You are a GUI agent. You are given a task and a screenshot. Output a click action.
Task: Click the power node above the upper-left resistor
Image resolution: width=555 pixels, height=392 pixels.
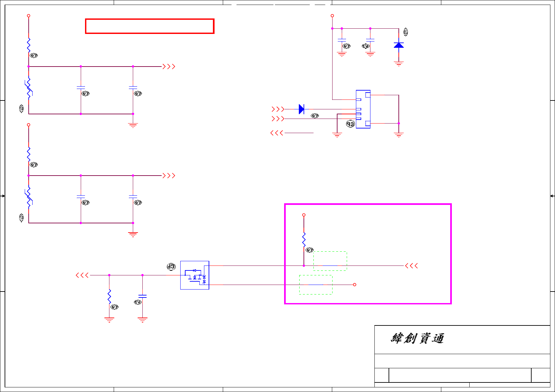click(x=29, y=16)
